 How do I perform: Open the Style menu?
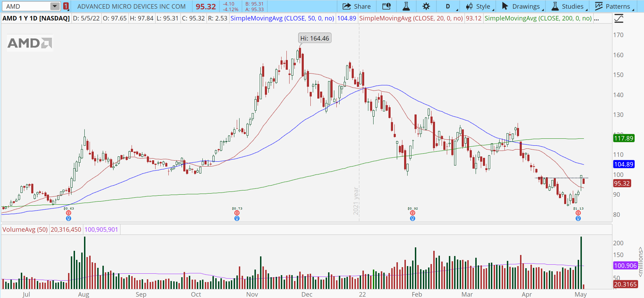click(x=479, y=6)
